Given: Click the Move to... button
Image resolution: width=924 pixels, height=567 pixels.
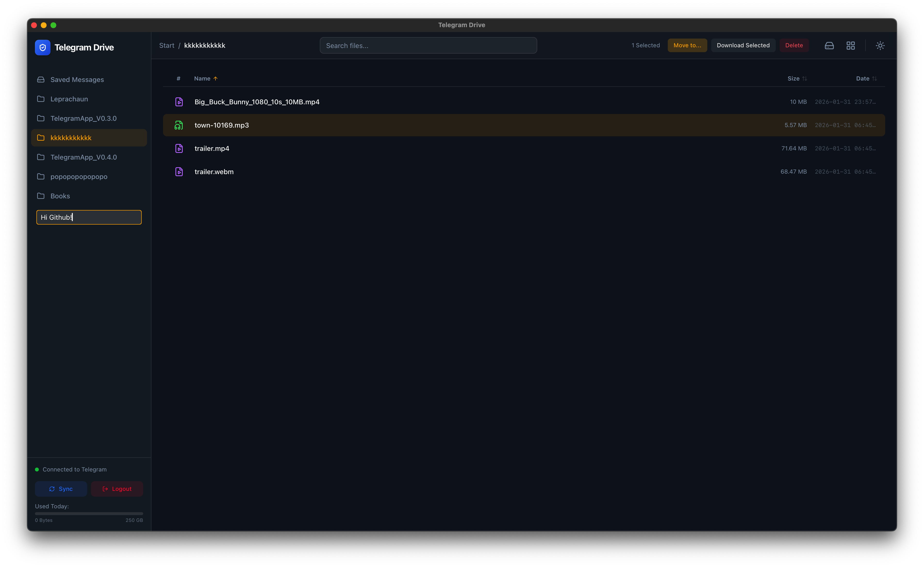Looking at the screenshot, I should 687,45.
